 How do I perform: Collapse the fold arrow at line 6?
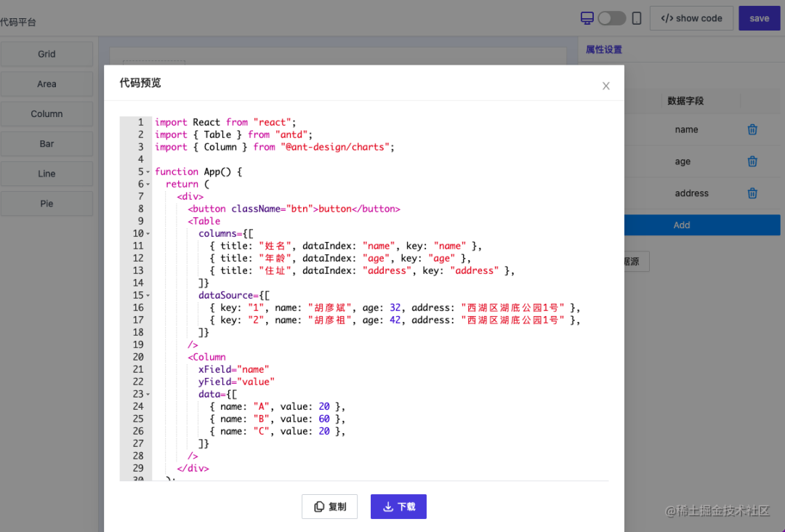tap(148, 185)
